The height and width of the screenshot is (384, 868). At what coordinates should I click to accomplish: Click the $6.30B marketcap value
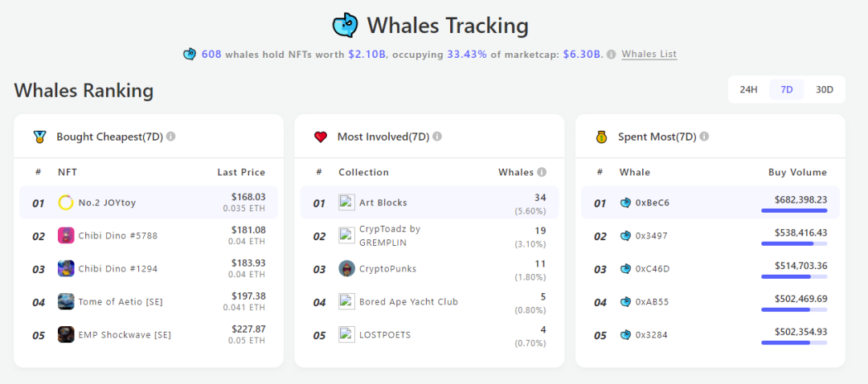[x=583, y=54]
